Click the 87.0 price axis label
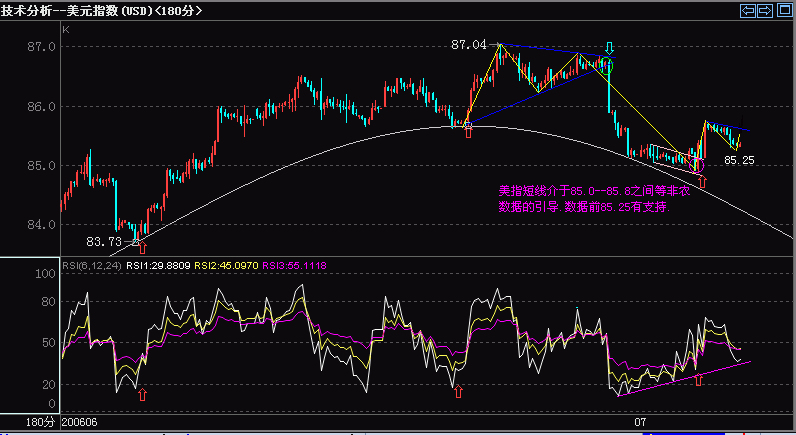The image size is (796, 435). click(41, 47)
